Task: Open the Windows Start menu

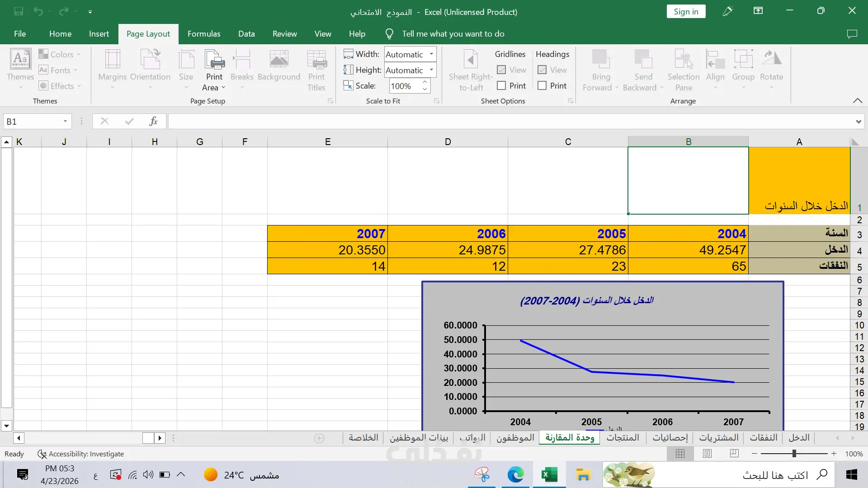Action: coord(852,474)
